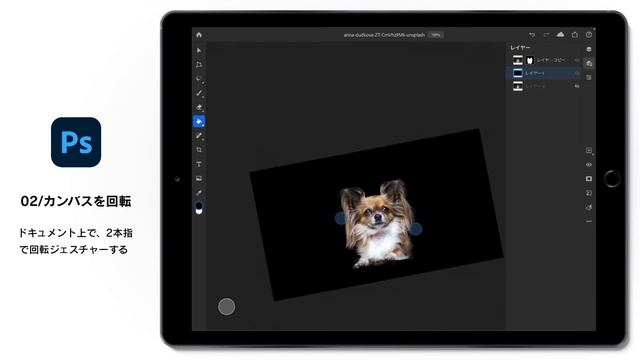Add a new layer
Screen dimensions: 640x360
(589, 151)
